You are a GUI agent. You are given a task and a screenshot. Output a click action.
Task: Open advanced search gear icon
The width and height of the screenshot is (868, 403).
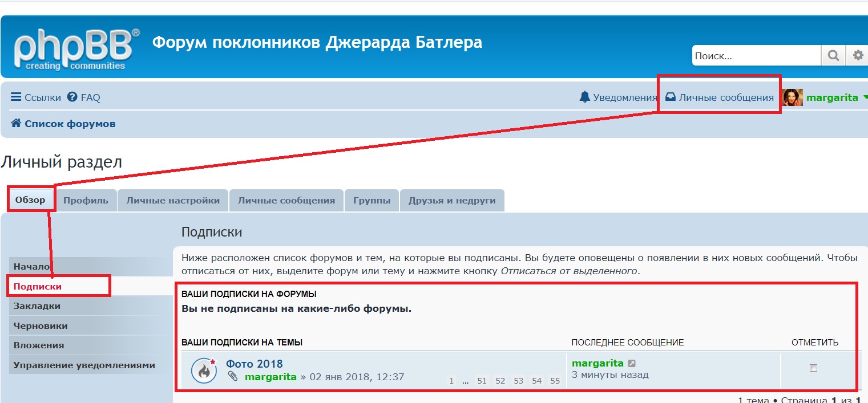click(x=858, y=56)
